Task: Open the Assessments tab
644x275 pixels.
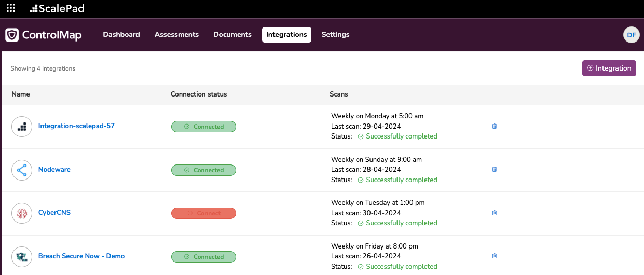Action: 176,35
